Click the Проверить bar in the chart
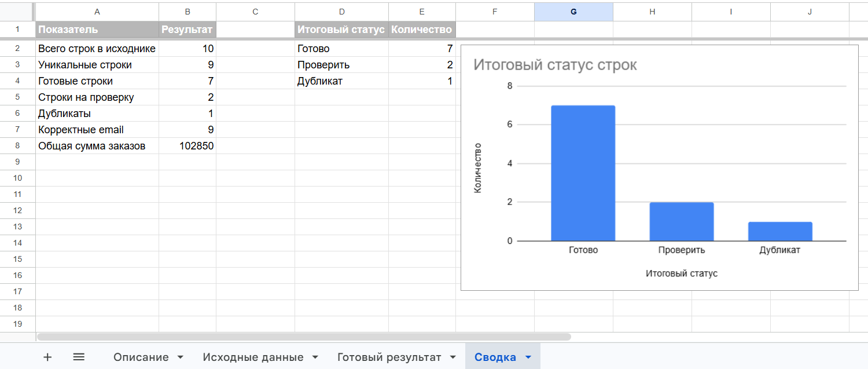The image size is (868, 369). point(682,222)
